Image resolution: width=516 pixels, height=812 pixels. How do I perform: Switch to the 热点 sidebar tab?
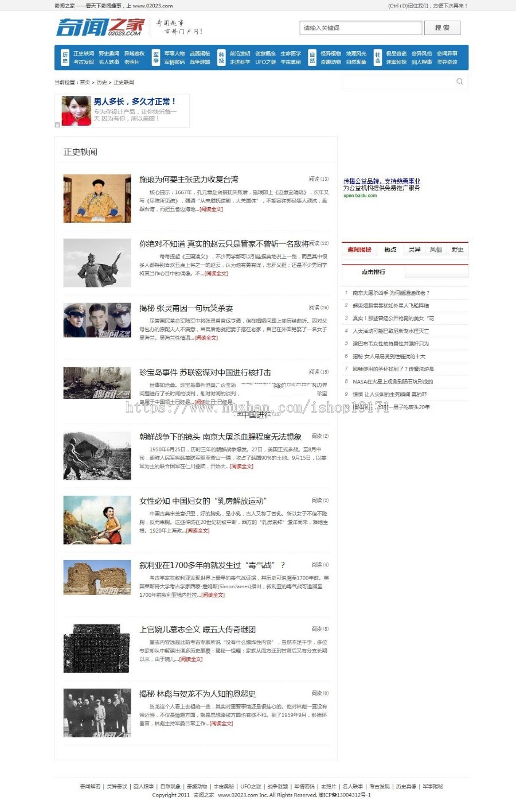390,249
